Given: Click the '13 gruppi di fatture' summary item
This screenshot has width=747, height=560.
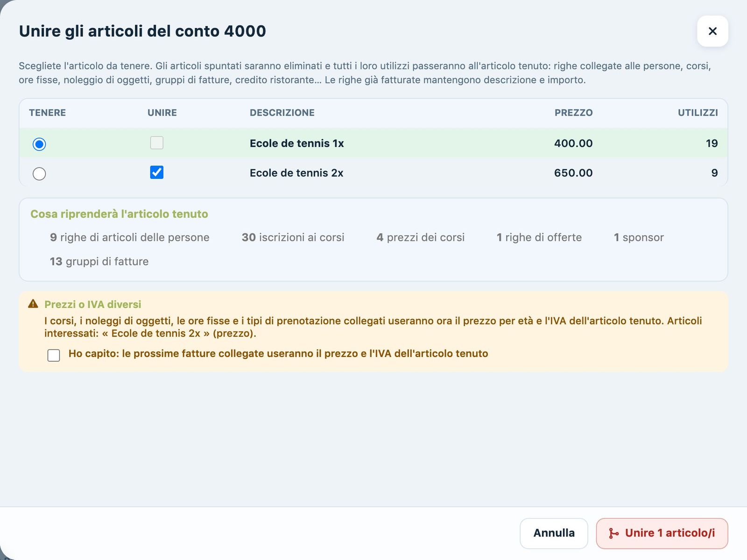Looking at the screenshot, I should point(99,261).
